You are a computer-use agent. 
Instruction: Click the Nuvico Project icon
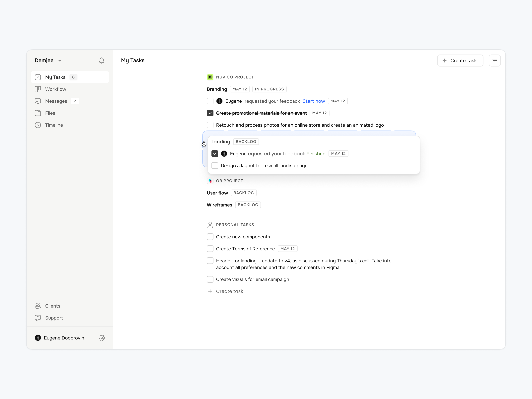[210, 77]
